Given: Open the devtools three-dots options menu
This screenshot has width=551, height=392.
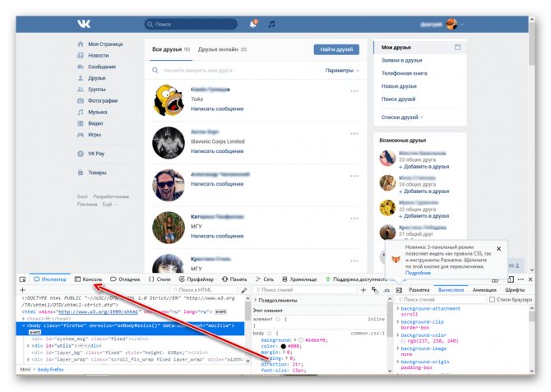Looking at the screenshot, I should (521, 279).
